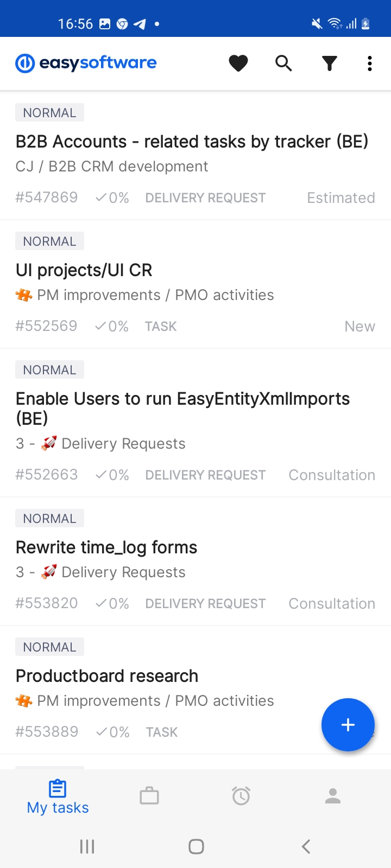This screenshot has height=868, width=391.
Task: Click the easysoftware logo
Action: pos(86,63)
